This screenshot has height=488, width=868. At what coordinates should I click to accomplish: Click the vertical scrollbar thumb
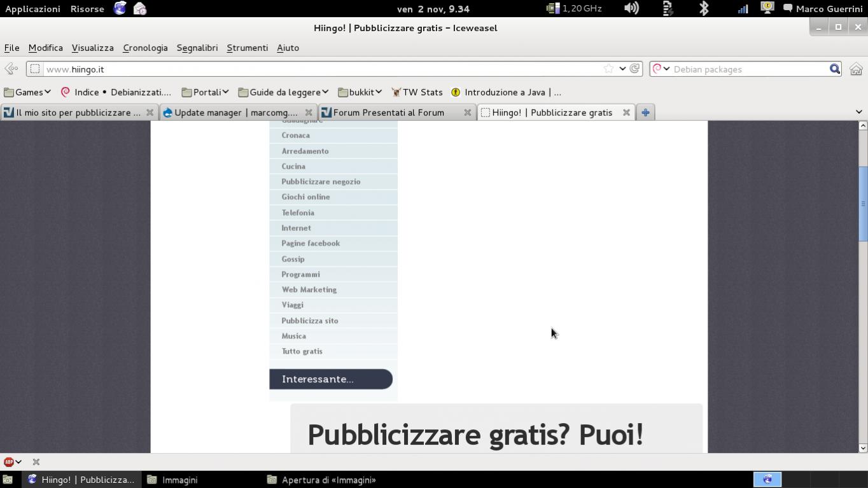click(863, 204)
